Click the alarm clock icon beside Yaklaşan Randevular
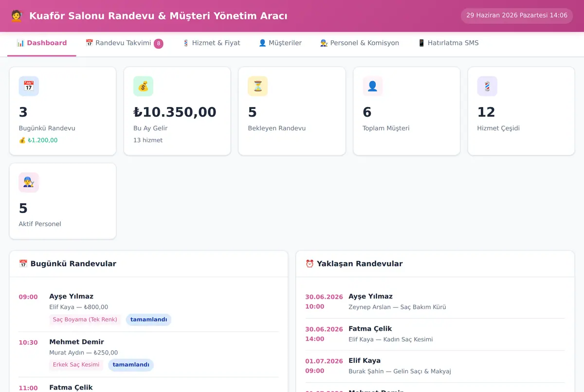 [x=310, y=264]
